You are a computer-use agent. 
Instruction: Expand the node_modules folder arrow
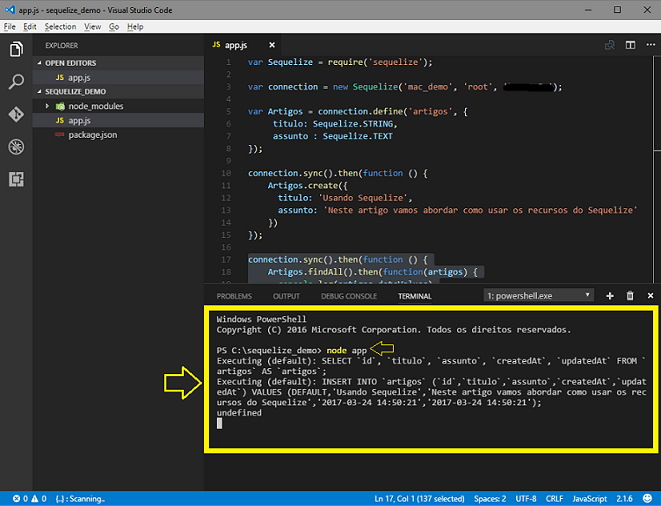48,106
